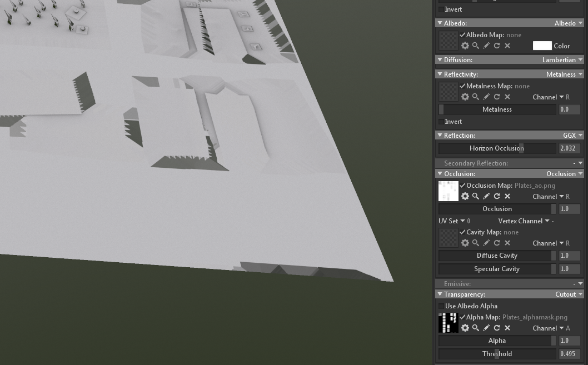
Task: Click the Threshold value field 0.495
Action: [x=569, y=354]
